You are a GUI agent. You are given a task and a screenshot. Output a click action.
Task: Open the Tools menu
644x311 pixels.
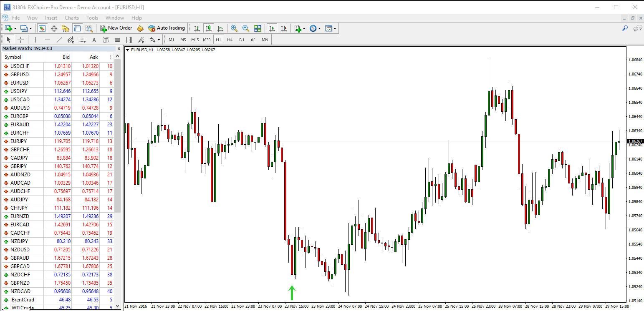[x=92, y=18]
